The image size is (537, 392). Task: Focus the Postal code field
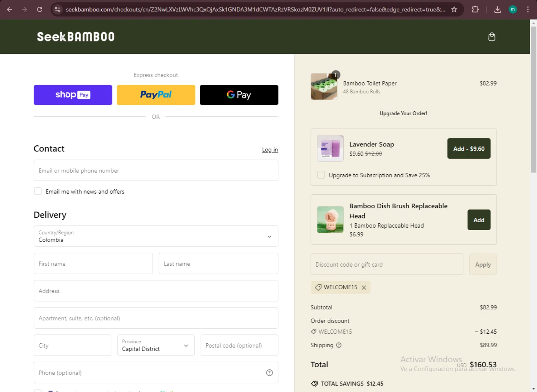[x=240, y=345]
